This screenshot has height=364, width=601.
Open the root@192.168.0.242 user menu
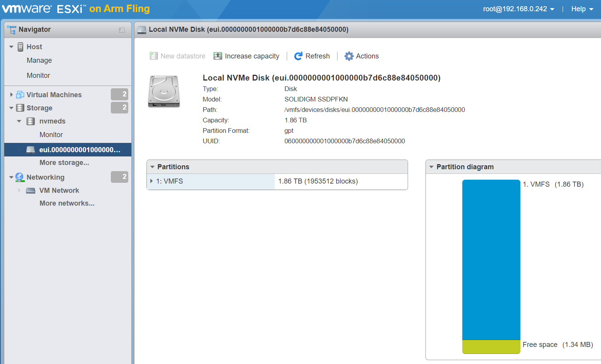click(x=518, y=9)
